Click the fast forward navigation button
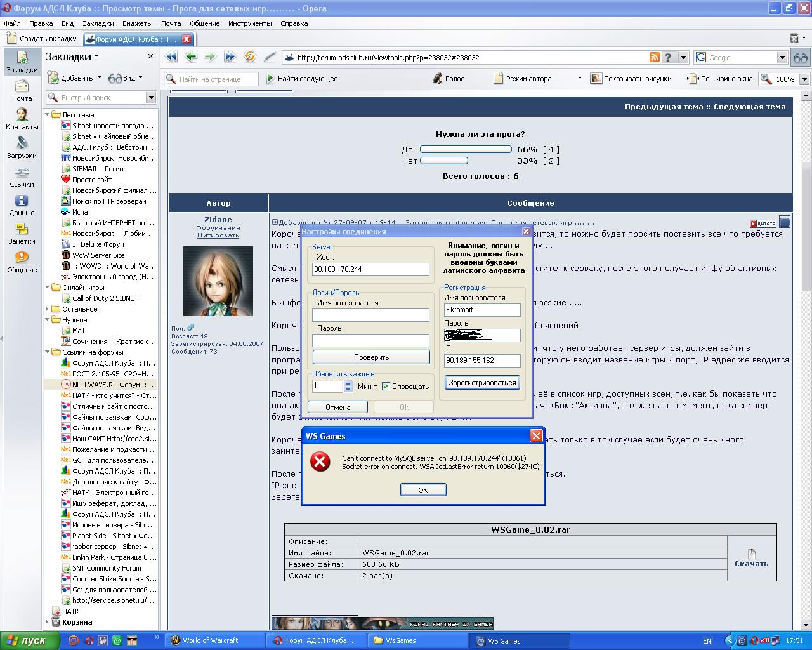 pos(230,57)
